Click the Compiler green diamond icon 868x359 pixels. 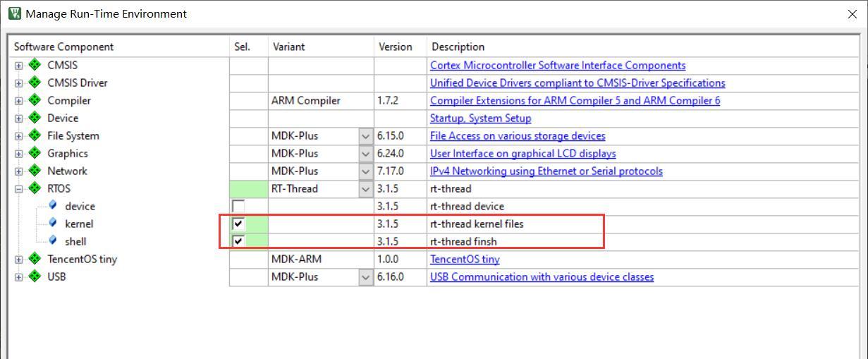pyautogui.click(x=34, y=100)
